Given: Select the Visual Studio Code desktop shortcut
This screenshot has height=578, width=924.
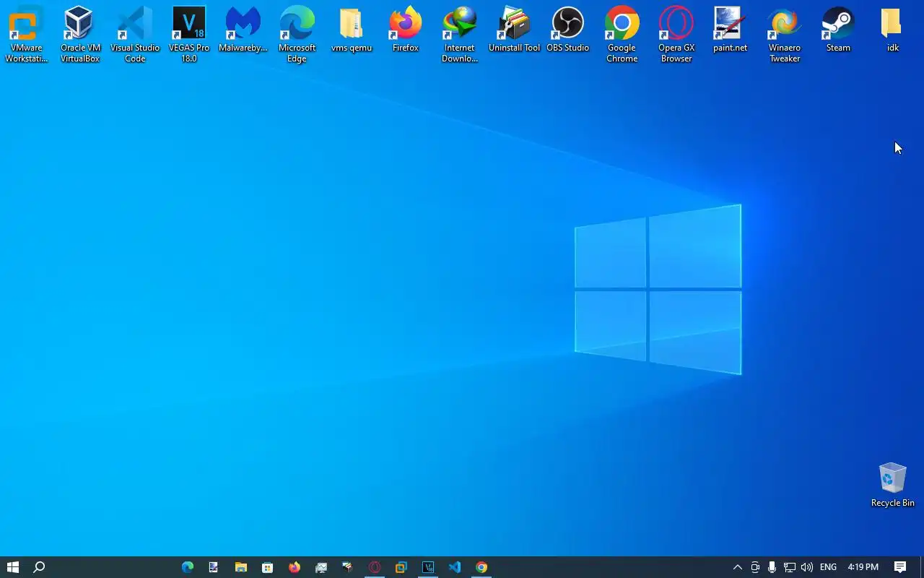Looking at the screenshot, I should (134, 35).
